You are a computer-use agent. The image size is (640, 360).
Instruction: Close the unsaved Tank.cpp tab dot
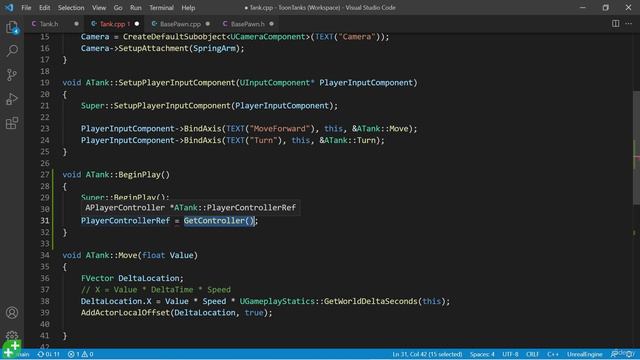[137, 24]
